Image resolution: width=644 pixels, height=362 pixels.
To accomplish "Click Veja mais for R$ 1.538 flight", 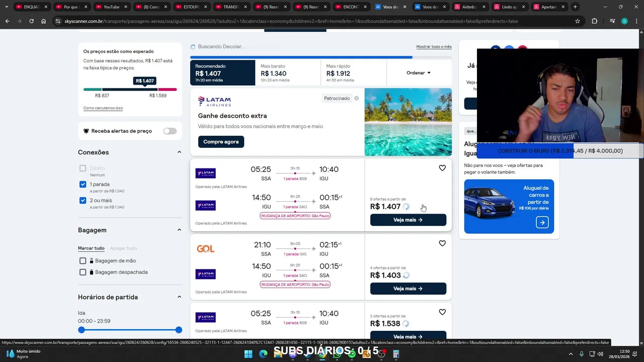I will coord(408,336).
